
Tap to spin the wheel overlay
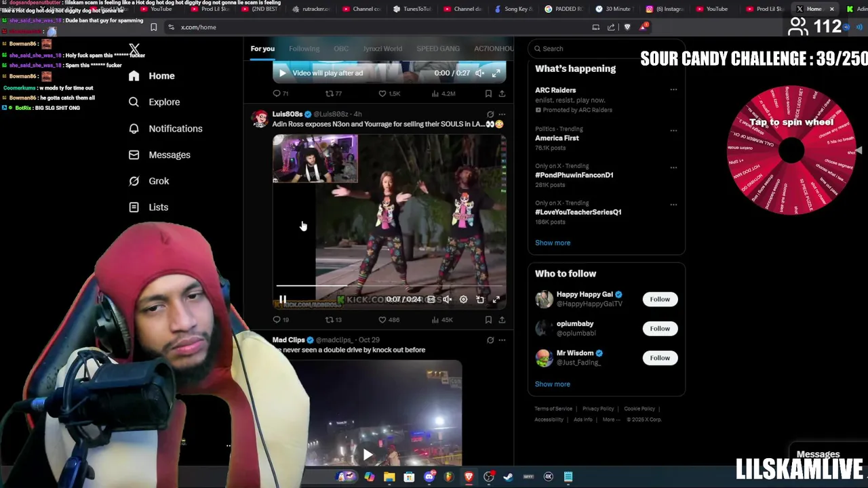coord(791,150)
